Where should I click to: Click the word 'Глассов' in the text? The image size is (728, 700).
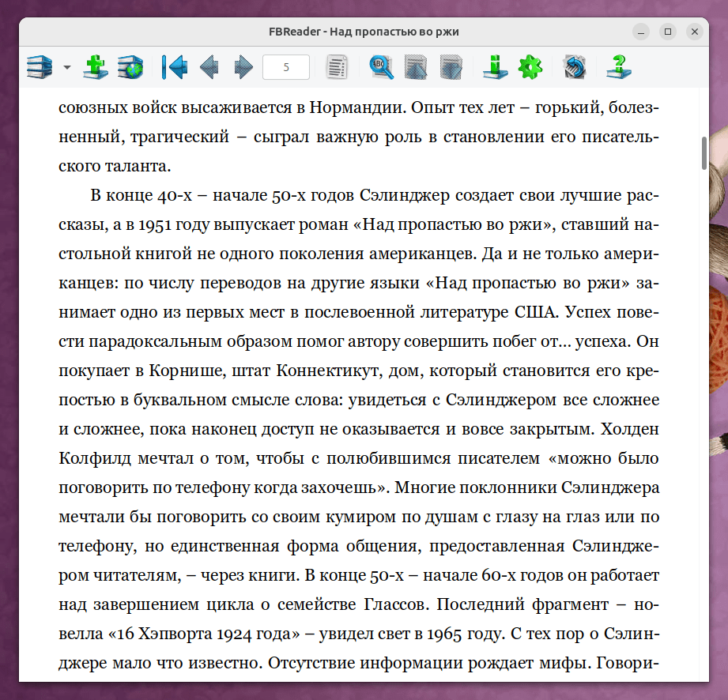(396, 605)
